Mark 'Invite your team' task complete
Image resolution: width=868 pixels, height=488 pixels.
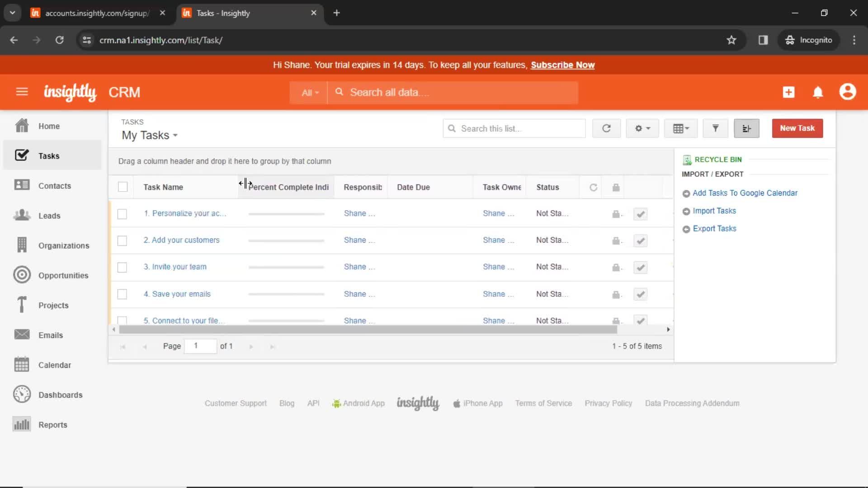pyautogui.click(x=640, y=267)
